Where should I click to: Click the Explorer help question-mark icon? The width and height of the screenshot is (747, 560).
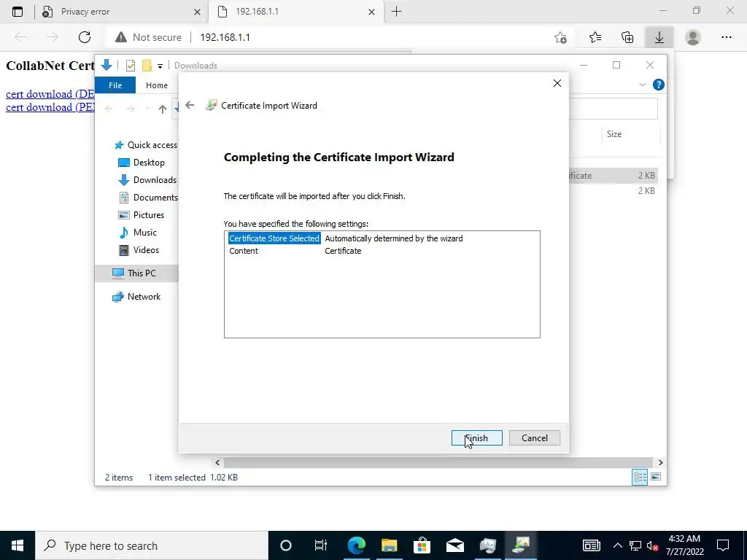pos(659,85)
